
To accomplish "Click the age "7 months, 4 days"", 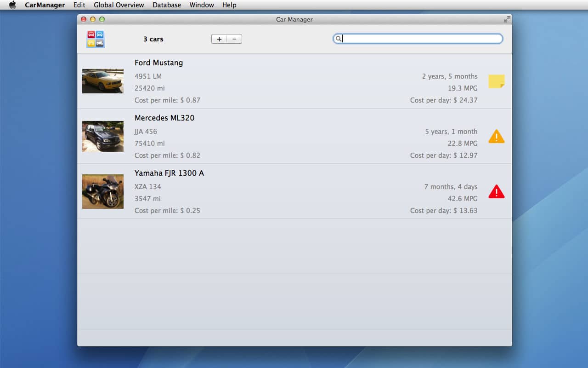I will pyautogui.click(x=451, y=187).
